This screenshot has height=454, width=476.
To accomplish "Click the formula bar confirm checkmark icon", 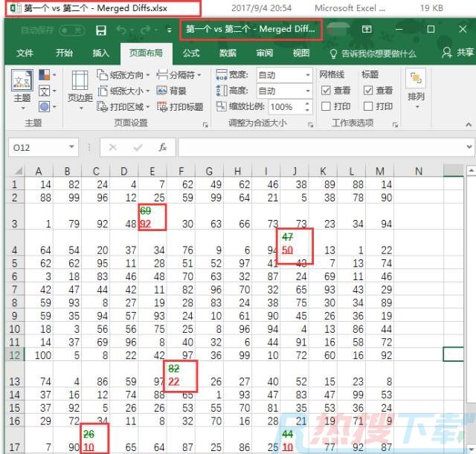I will 138,147.
